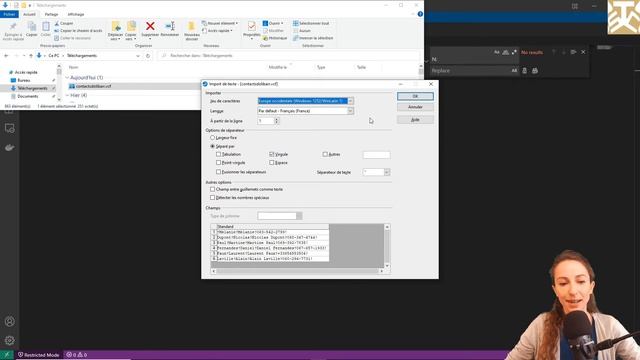This screenshot has width=640, height=360.
Task: Collapse the Aujourd'hui group in file list
Action: pos(67,78)
